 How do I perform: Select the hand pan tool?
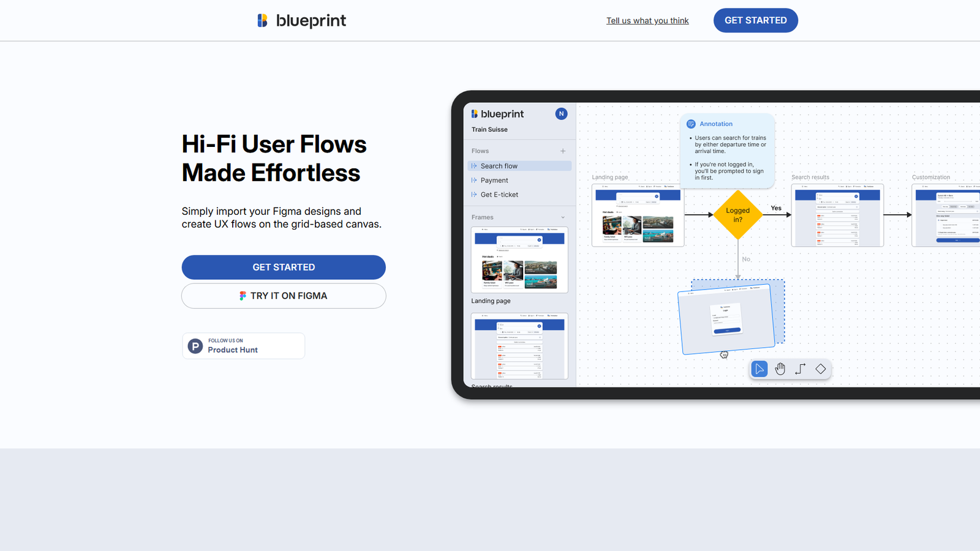780,369
